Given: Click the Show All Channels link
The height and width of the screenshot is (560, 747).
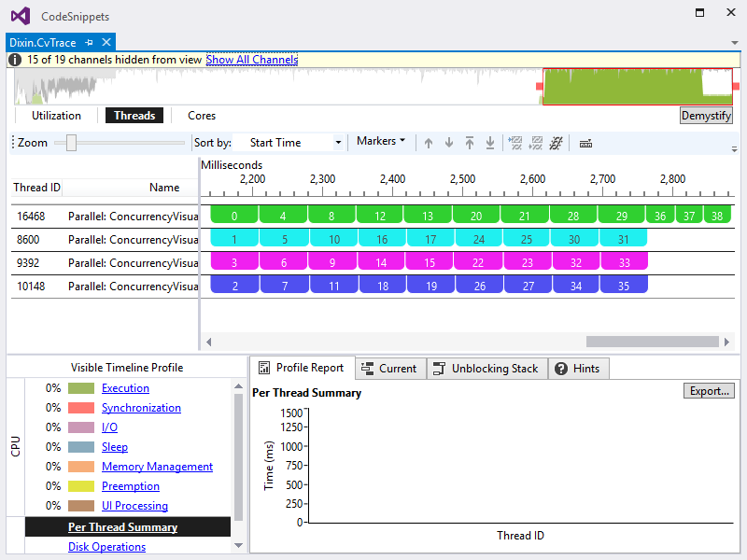Looking at the screenshot, I should click(x=252, y=60).
